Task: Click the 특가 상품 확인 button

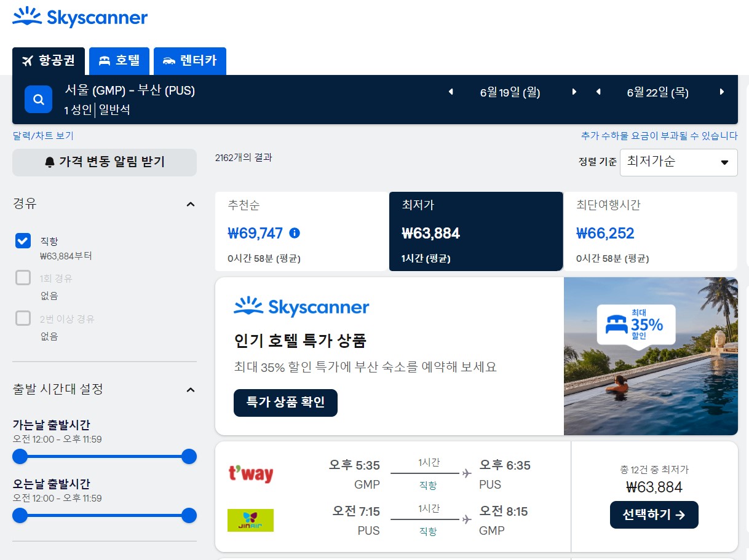Action: 285,403
